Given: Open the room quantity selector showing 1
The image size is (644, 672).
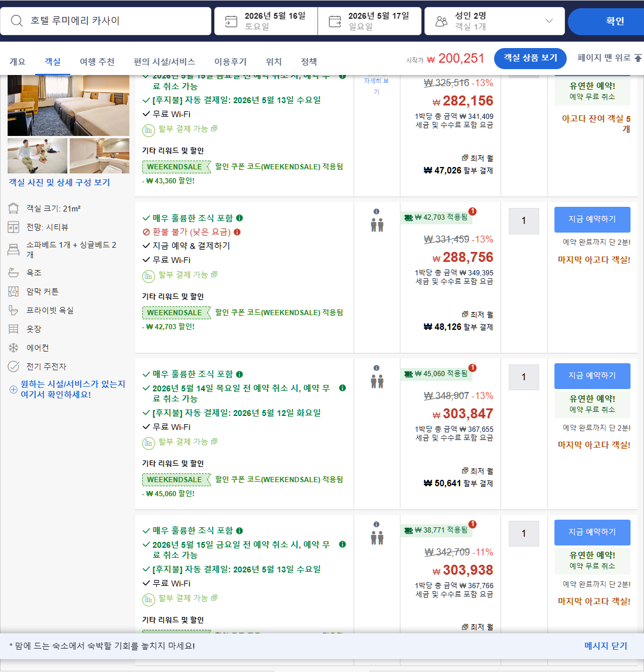Looking at the screenshot, I should click(523, 221).
